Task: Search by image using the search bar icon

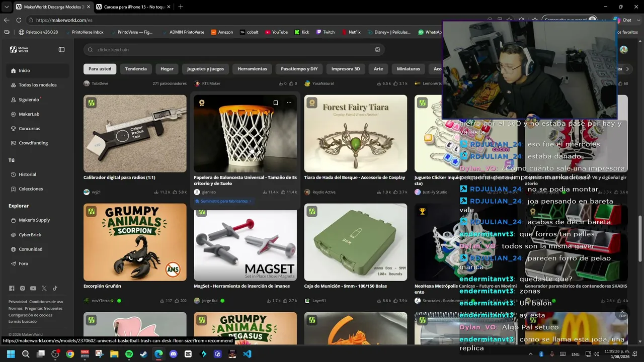Action: (x=377, y=50)
